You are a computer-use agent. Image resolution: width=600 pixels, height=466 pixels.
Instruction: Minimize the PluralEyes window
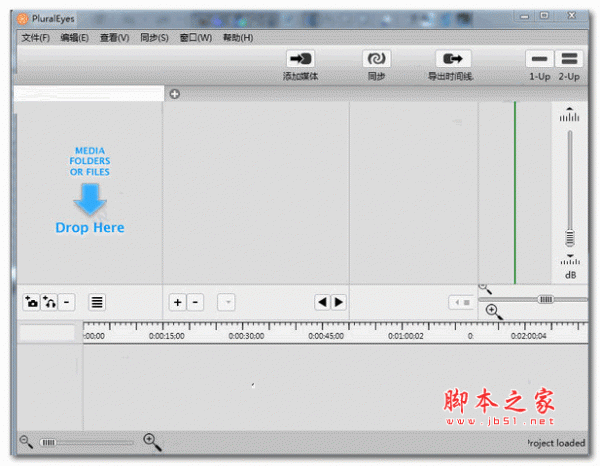[524, 16]
